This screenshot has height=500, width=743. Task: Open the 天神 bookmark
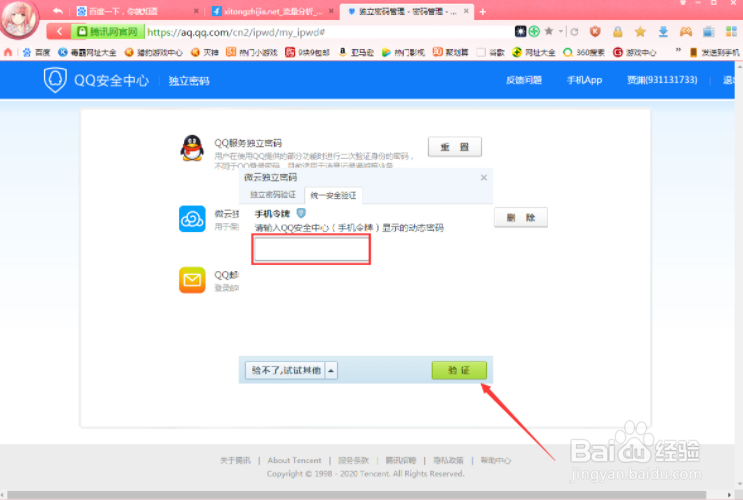pyautogui.click(x=205, y=52)
